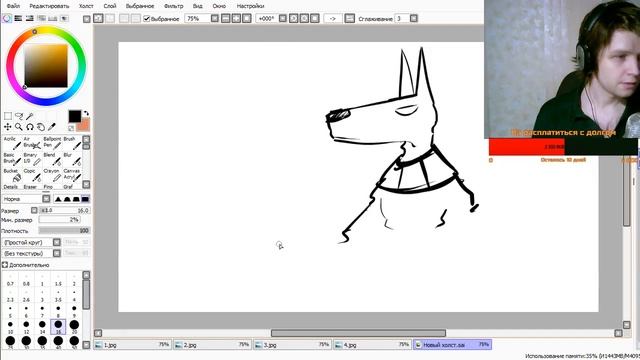Select the third brush edge shape
Screen dimensions: 640x360
tap(76, 199)
